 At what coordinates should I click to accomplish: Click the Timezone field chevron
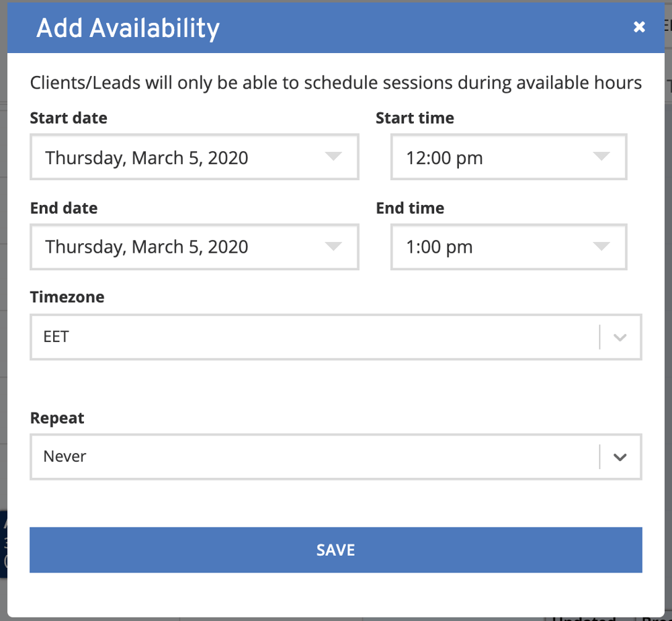(x=619, y=337)
